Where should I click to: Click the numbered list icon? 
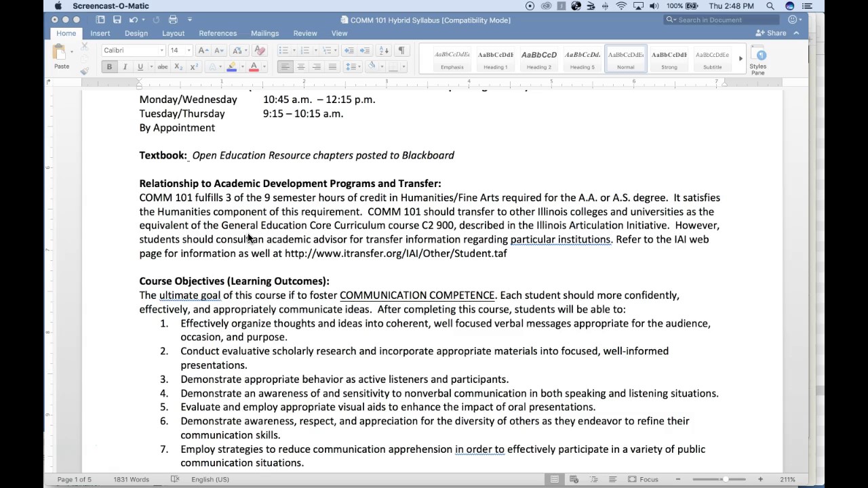[x=305, y=50]
